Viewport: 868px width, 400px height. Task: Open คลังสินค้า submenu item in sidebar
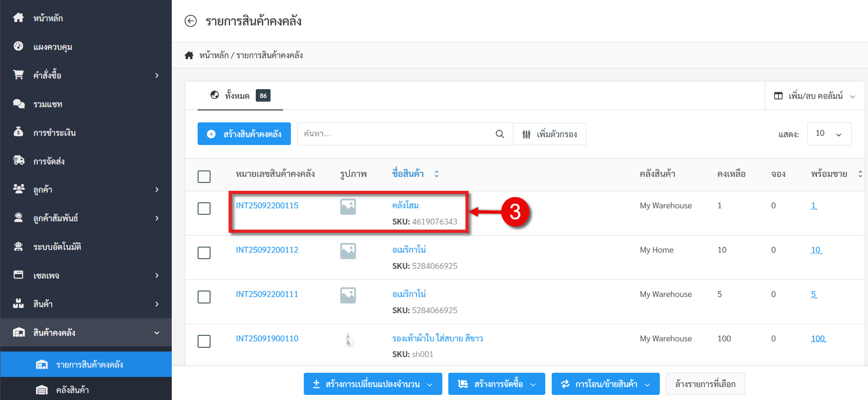72,390
